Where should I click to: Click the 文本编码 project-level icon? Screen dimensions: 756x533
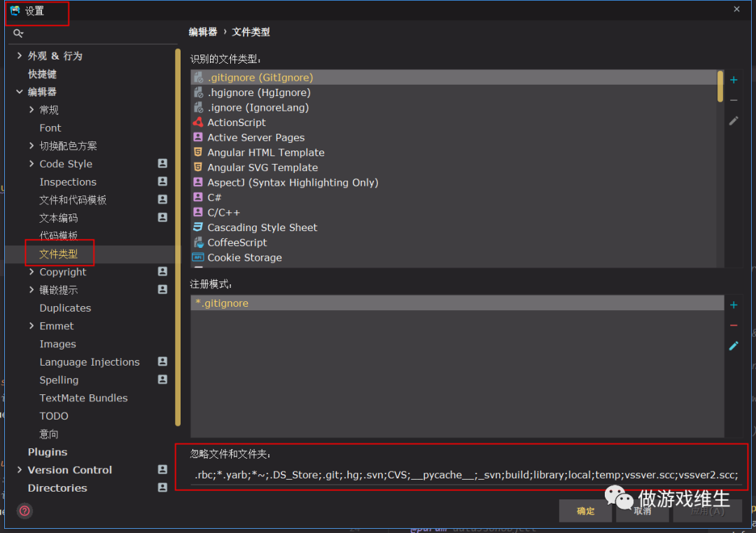click(x=162, y=218)
